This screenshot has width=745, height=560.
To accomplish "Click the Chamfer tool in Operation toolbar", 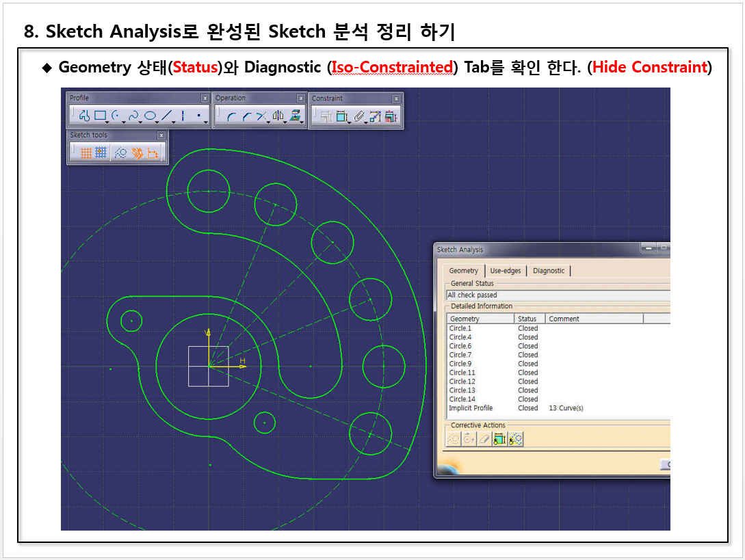I will 246,117.
